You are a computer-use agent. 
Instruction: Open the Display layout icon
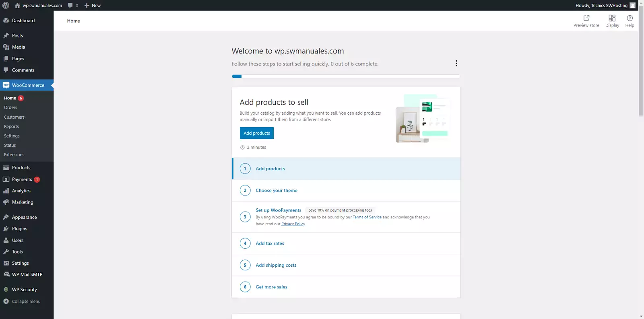click(612, 18)
